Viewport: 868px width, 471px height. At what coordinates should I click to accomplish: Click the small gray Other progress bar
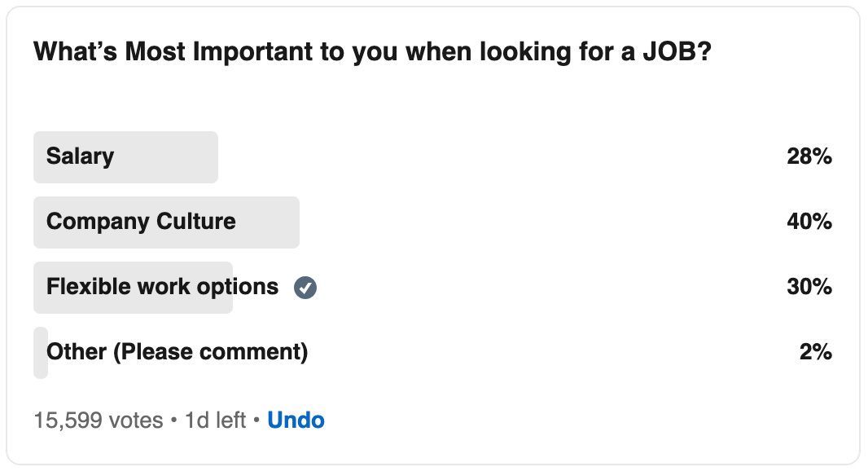pyautogui.click(x=41, y=352)
